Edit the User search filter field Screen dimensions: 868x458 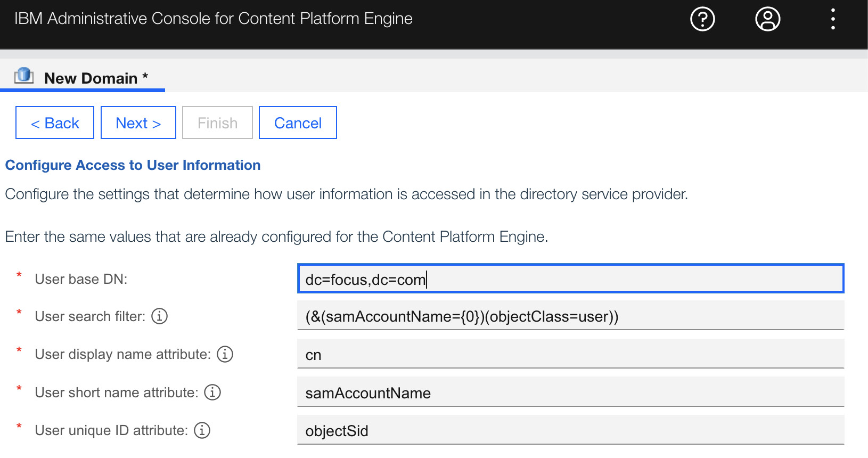tap(571, 316)
